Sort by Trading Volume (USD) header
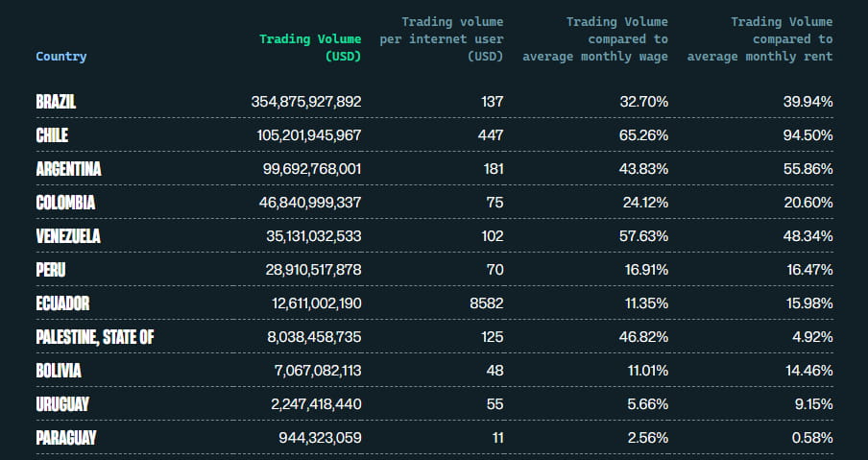Image resolution: width=868 pixels, height=460 pixels. (x=310, y=47)
